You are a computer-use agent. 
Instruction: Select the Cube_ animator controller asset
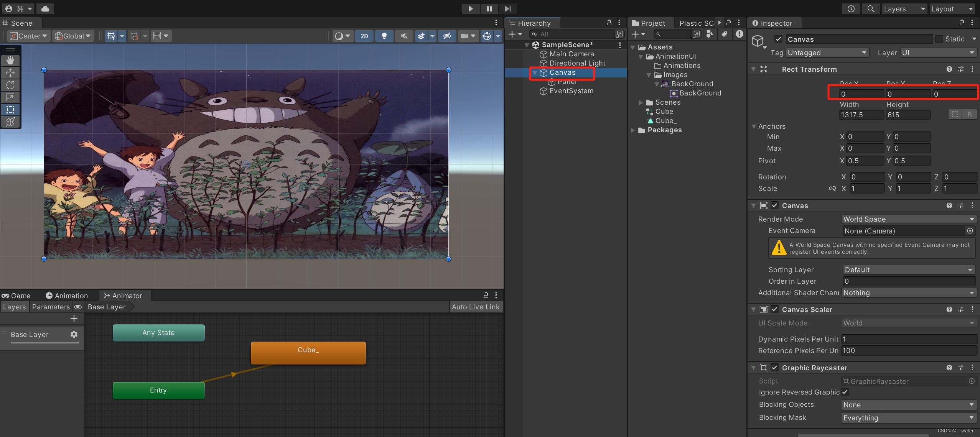(665, 121)
